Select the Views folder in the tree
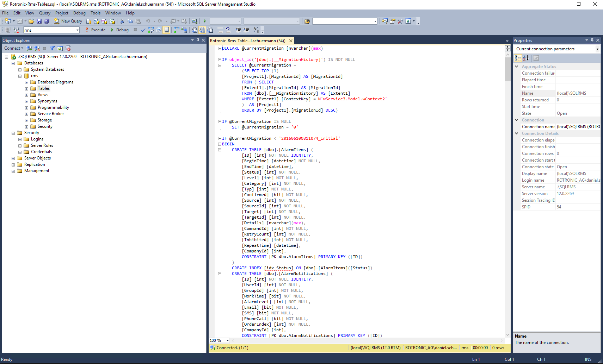The width and height of the screenshot is (603, 364). click(43, 95)
